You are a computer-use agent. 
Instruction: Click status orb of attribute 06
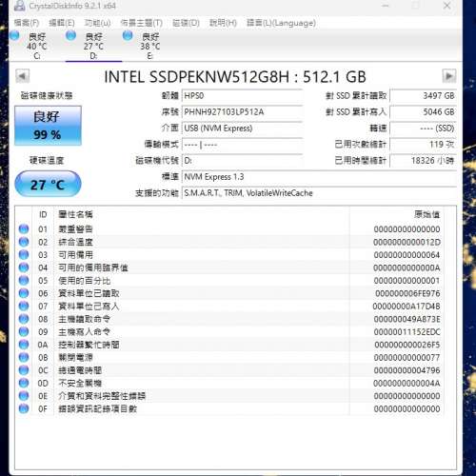pyautogui.click(x=24, y=293)
